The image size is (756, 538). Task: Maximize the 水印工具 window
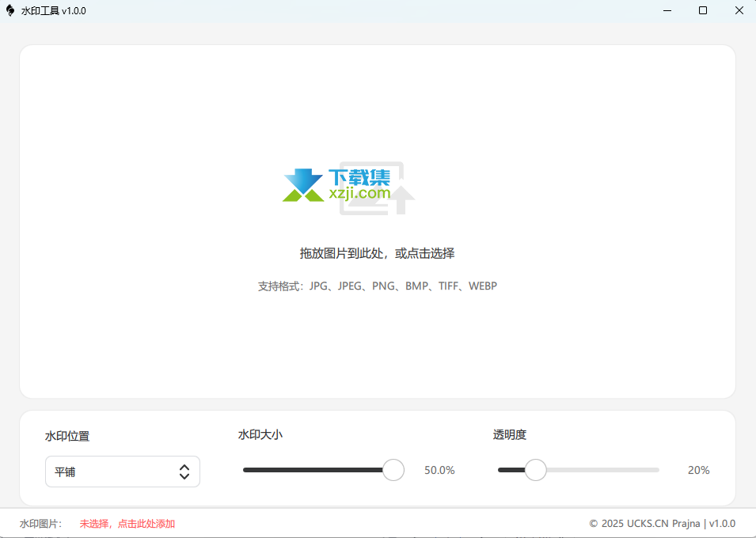pos(703,10)
